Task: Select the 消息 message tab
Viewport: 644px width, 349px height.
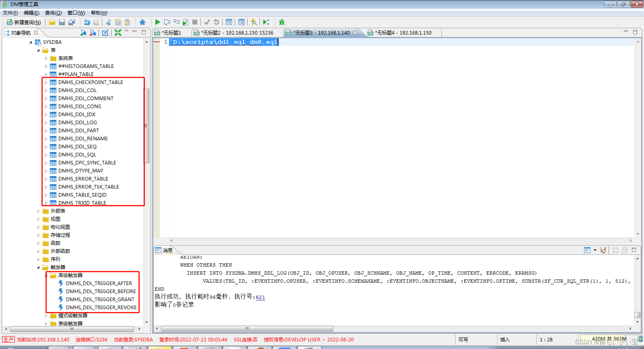Action: pos(164,250)
